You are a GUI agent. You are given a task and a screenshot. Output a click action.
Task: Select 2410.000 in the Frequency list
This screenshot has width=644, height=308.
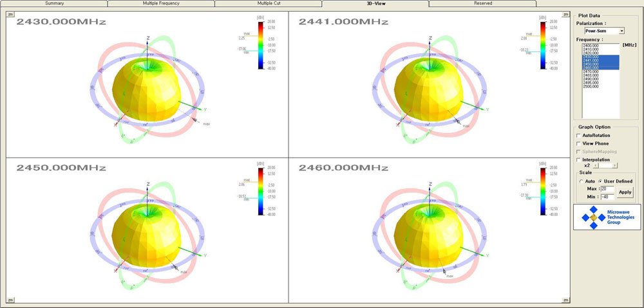click(x=601, y=50)
